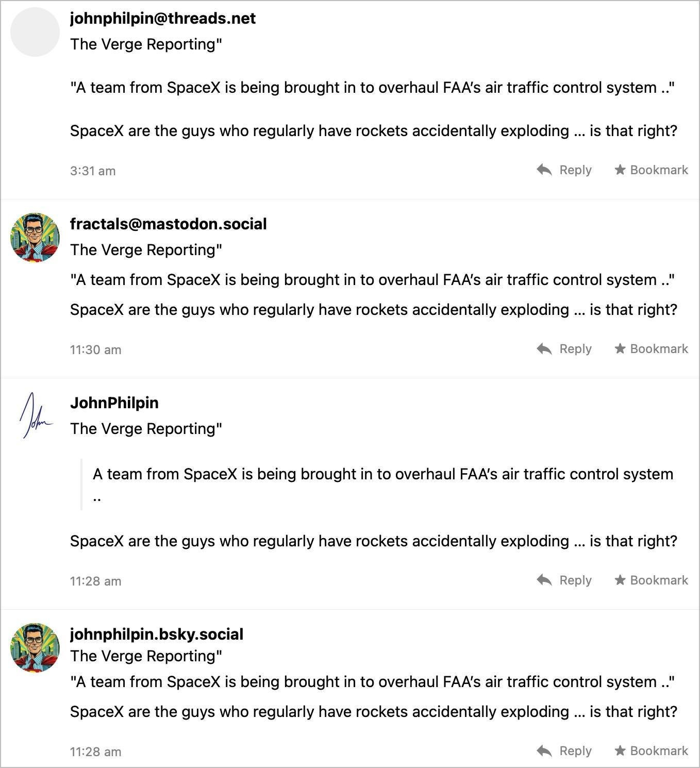Click Bookmark text on fractals@mastodon.social post

pyautogui.click(x=659, y=349)
